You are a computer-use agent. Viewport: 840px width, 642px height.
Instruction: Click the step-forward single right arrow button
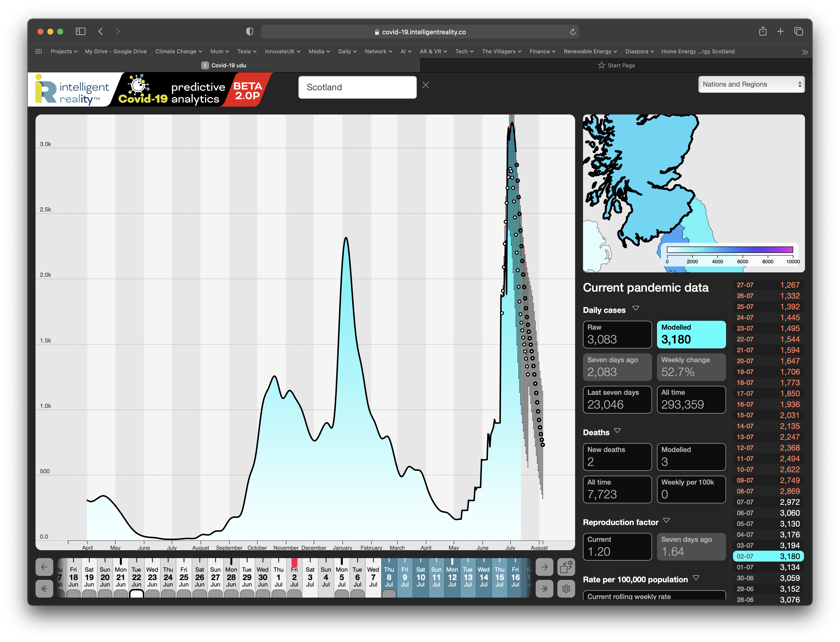click(544, 567)
